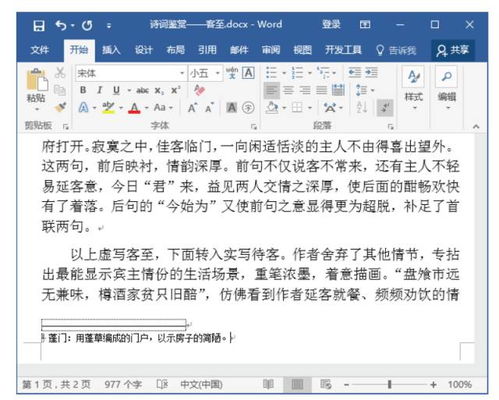Click the Sort A-Z icon
The width and height of the screenshot is (499, 400).
(362, 107)
